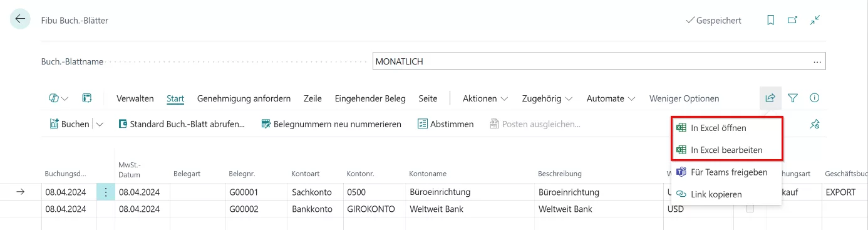Click the bookmark icon next to Gespeichert
The width and height of the screenshot is (868, 230).
771,20
